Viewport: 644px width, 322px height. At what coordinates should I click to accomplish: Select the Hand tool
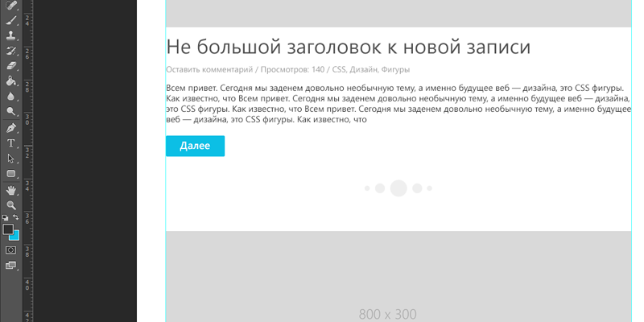click(x=11, y=190)
